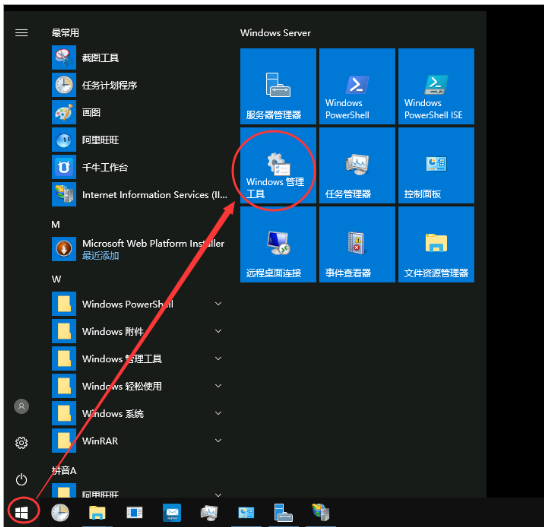Select the Windows PowerShell folder entry
Screen dimensions: 544x527
tap(139, 304)
